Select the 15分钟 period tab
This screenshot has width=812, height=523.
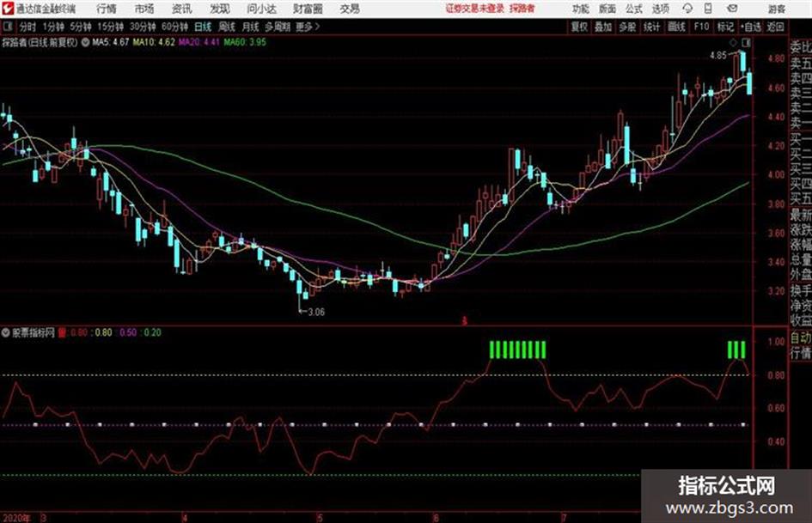[x=111, y=27]
